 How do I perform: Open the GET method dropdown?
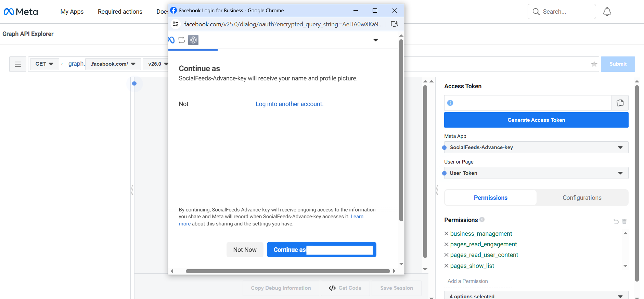[x=44, y=64]
